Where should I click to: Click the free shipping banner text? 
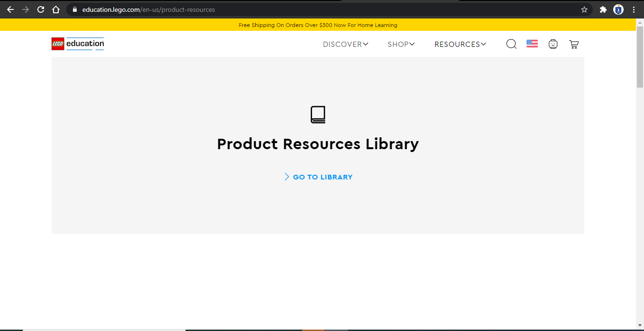[x=318, y=25]
